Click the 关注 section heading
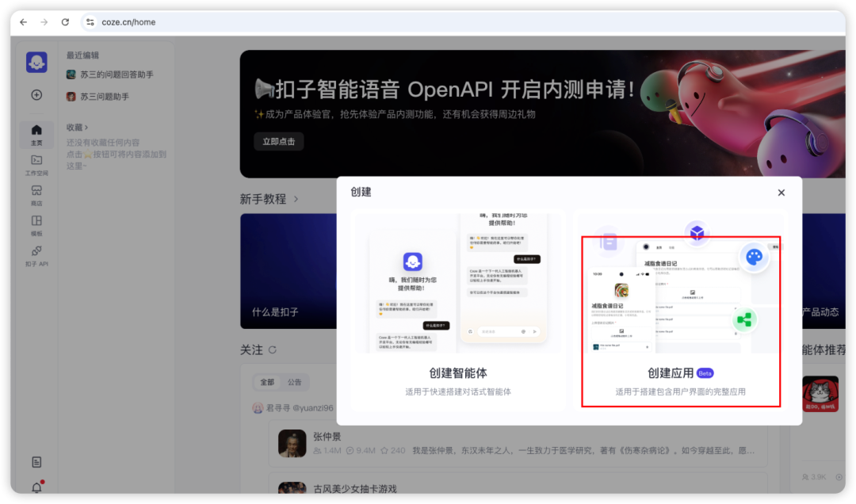This screenshot has height=504, width=856. click(x=252, y=350)
